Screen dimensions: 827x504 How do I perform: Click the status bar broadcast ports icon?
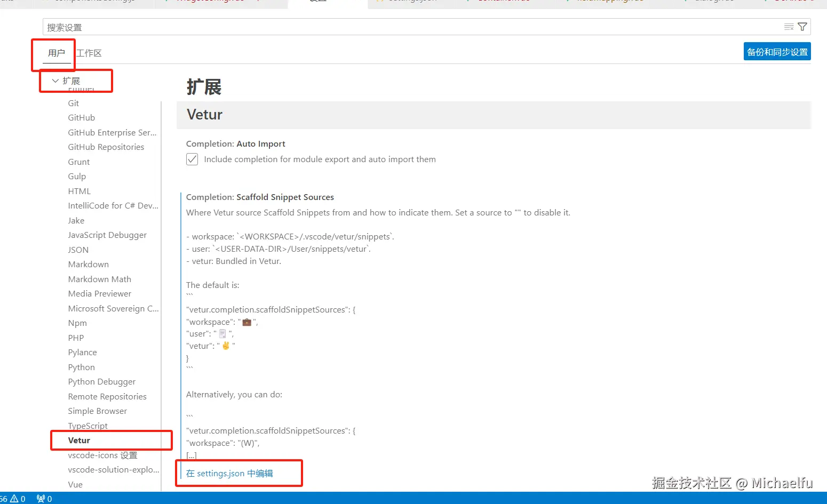tap(44, 499)
